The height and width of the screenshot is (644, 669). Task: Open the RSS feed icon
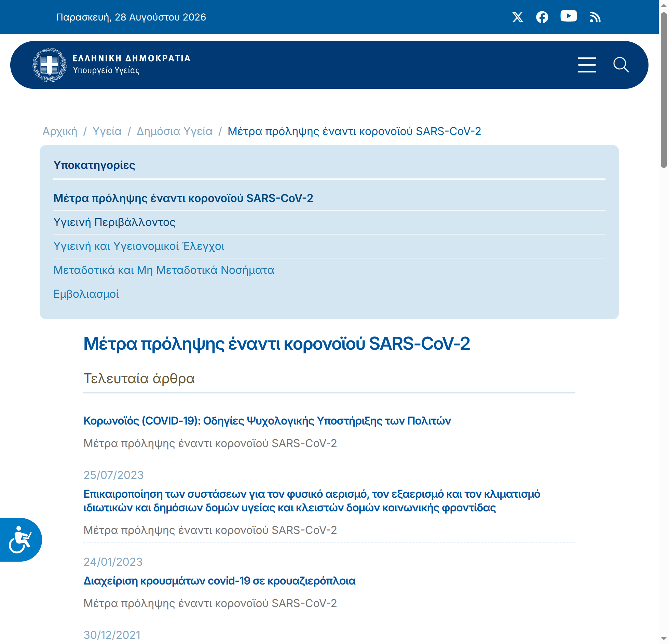pyautogui.click(x=595, y=17)
